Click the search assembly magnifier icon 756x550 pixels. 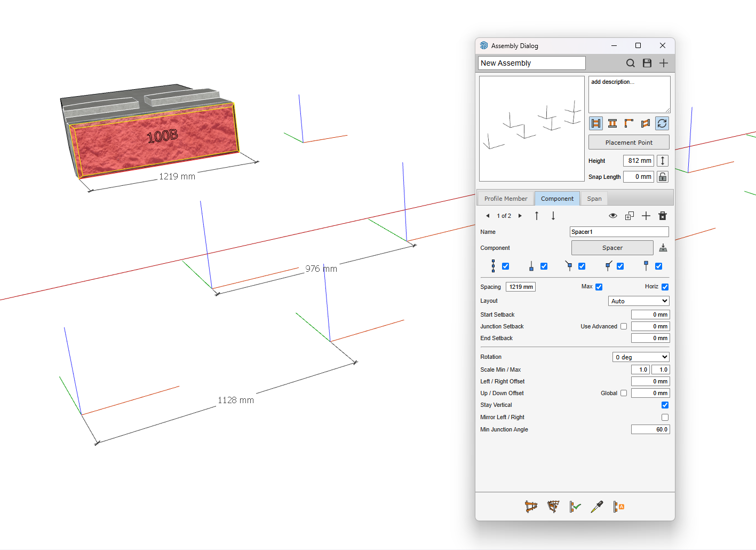tap(630, 63)
